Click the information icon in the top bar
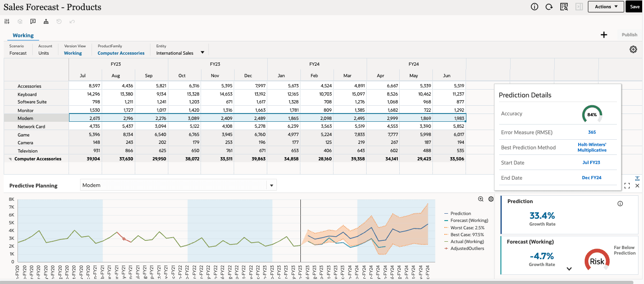644x284 pixels. click(x=534, y=6)
